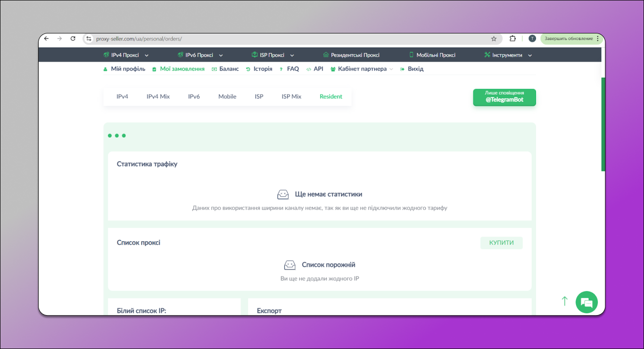Select the Resident orders tab
This screenshot has width=644, height=349.
(x=331, y=97)
